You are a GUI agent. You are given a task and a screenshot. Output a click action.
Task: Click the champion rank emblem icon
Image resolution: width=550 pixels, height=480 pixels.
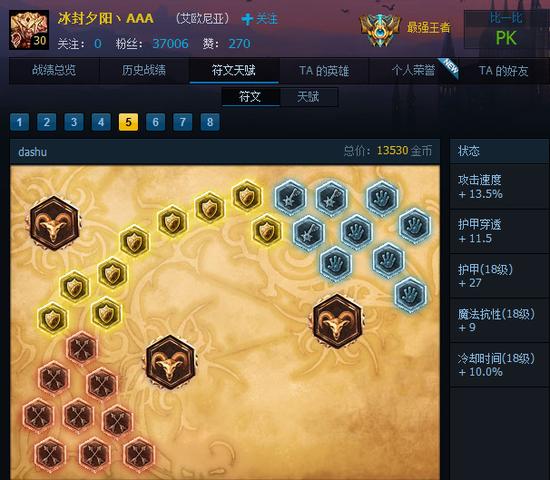(380, 30)
